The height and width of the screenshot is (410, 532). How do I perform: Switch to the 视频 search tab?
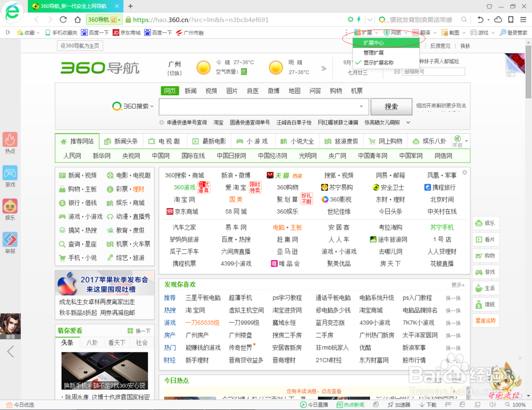click(211, 91)
